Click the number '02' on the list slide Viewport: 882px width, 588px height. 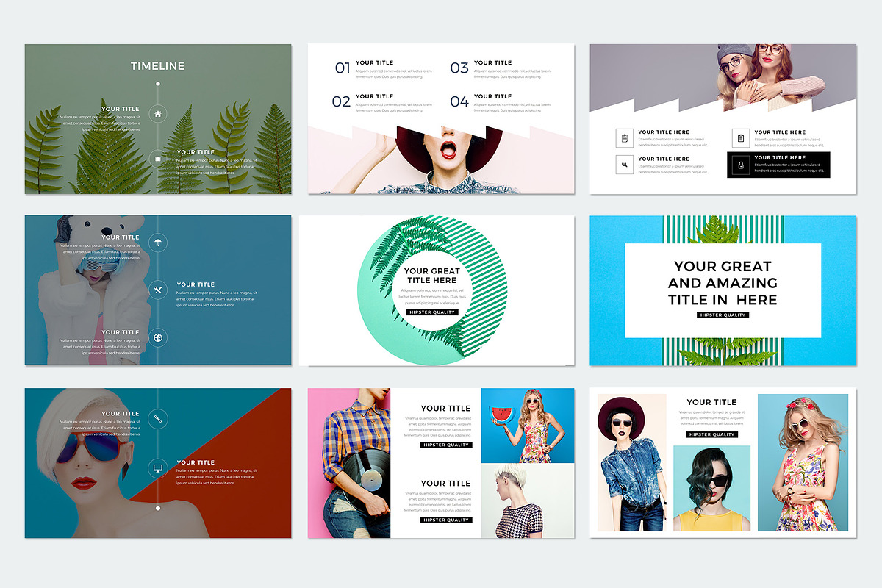[342, 102]
